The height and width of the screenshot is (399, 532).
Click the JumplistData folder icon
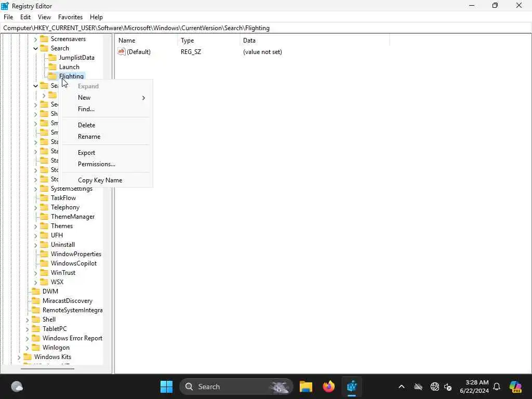[52, 57]
